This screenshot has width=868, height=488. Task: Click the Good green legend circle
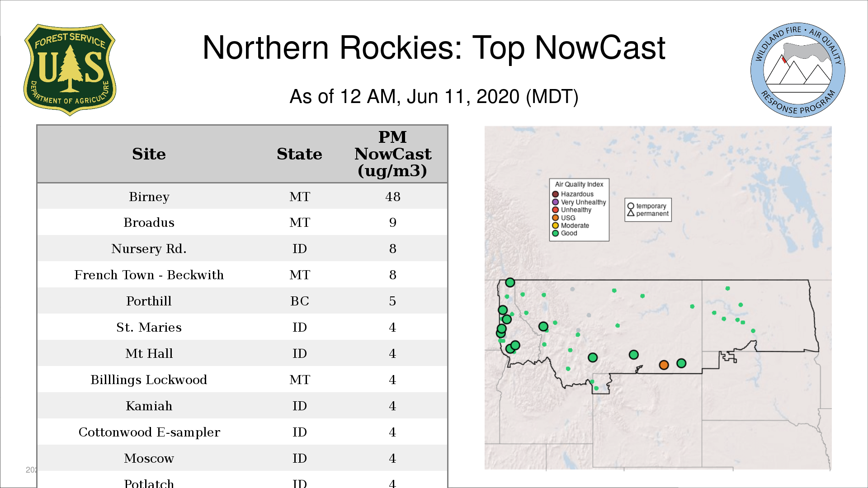pyautogui.click(x=556, y=233)
